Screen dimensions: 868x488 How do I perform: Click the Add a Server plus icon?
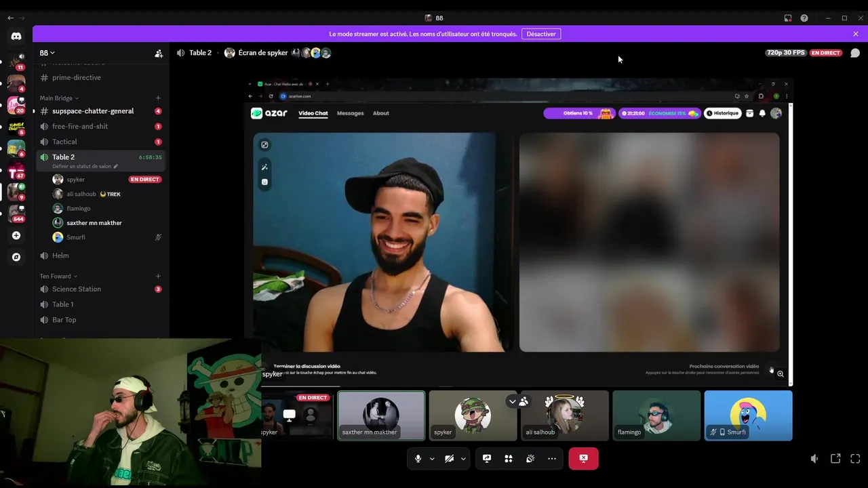(16, 235)
